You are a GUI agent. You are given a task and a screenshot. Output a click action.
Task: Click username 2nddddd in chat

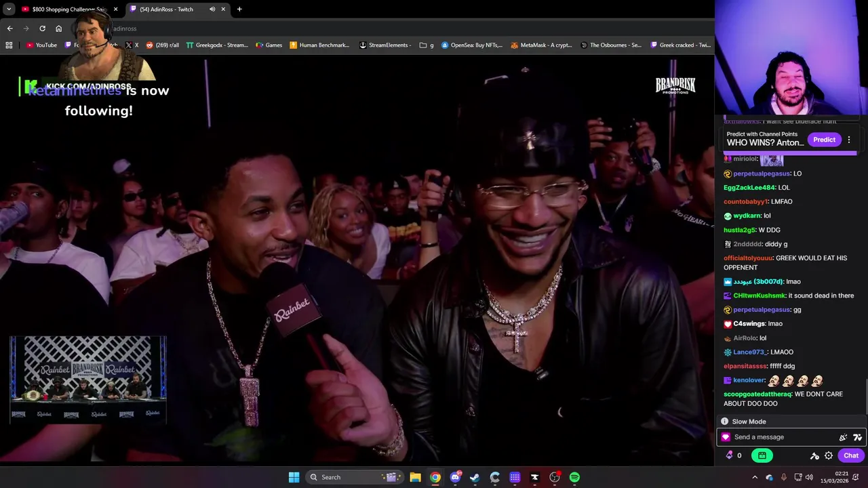click(x=748, y=244)
